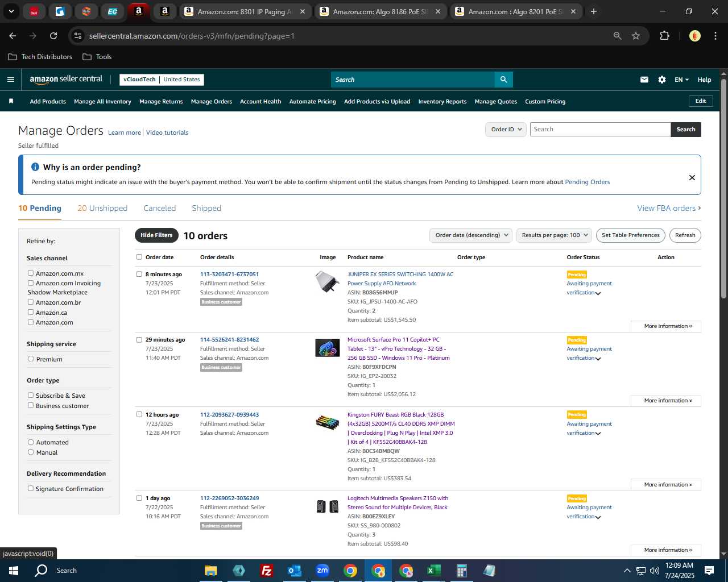Open Chrome three-dot menu
Viewport: 728px width, 582px height.
714,36
